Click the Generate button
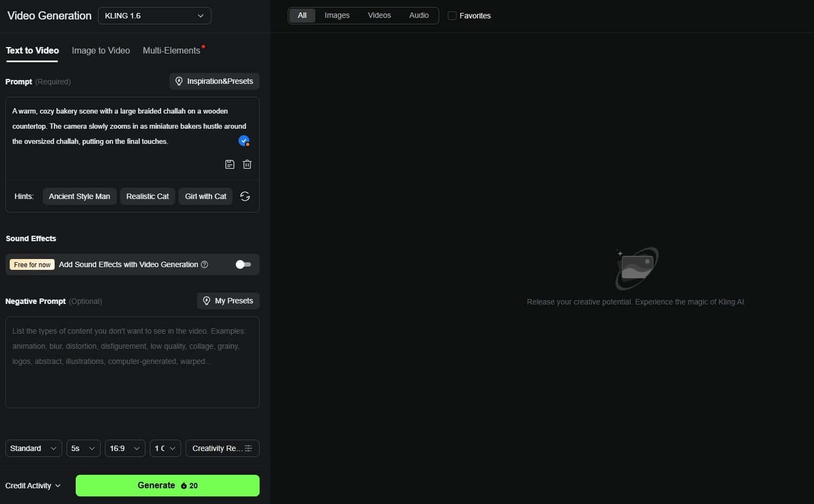 (168, 486)
